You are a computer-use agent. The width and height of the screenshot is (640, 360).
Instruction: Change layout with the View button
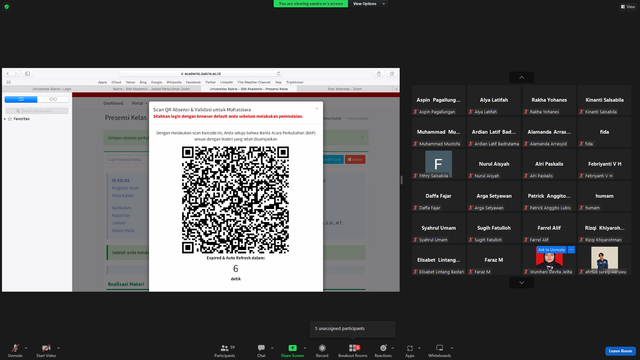coord(628,7)
